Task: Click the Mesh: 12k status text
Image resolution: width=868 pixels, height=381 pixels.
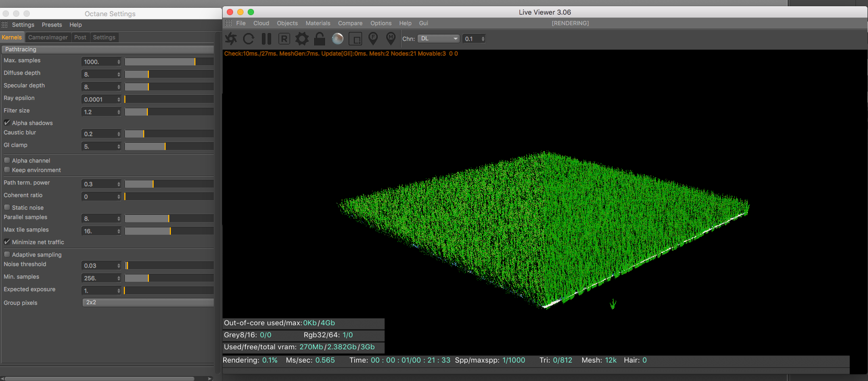Action: coord(599,360)
